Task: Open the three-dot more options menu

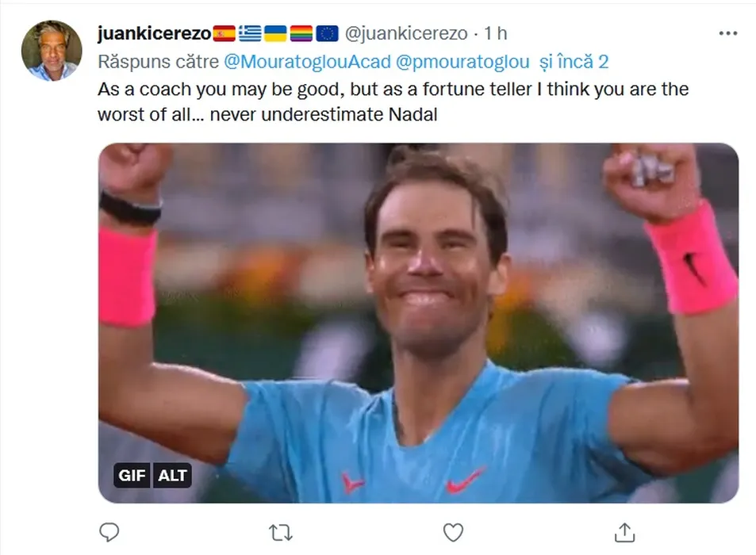Action: [728, 33]
